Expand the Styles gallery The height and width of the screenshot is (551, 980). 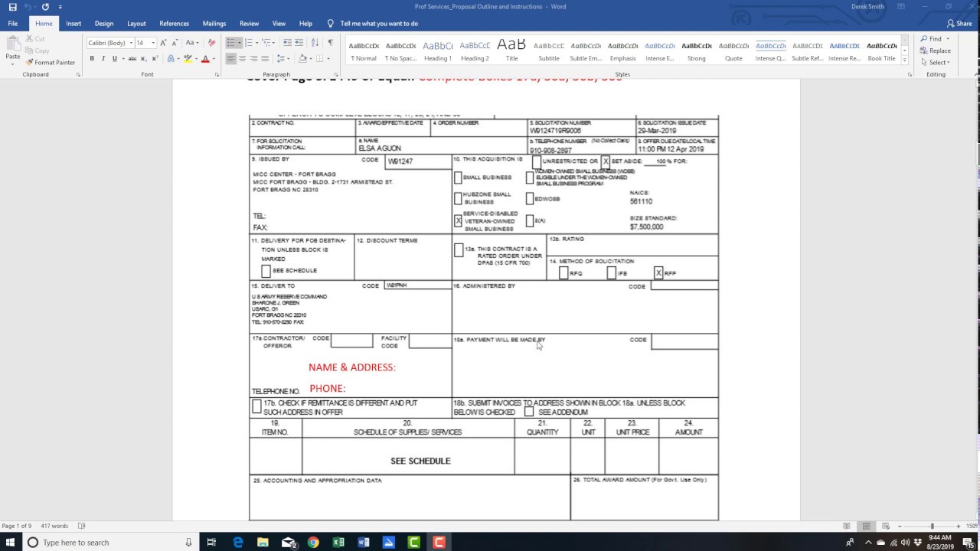click(904, 60)
